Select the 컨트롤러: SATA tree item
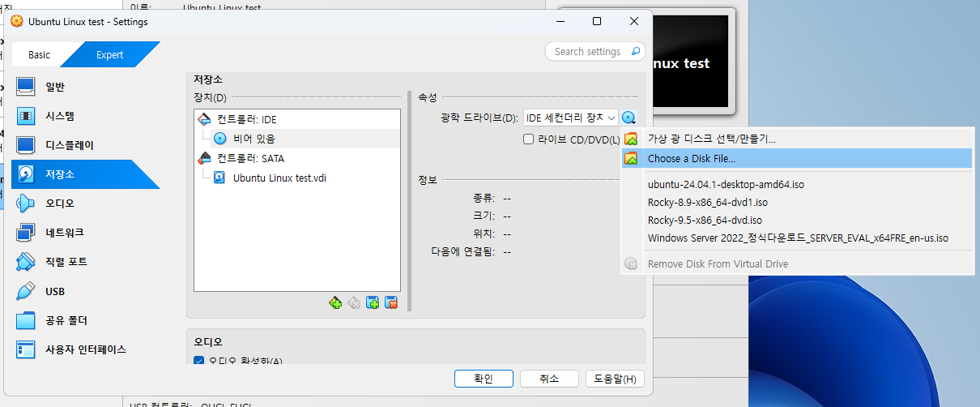Viewport: 980px width, 407px height. coord(296,158)
